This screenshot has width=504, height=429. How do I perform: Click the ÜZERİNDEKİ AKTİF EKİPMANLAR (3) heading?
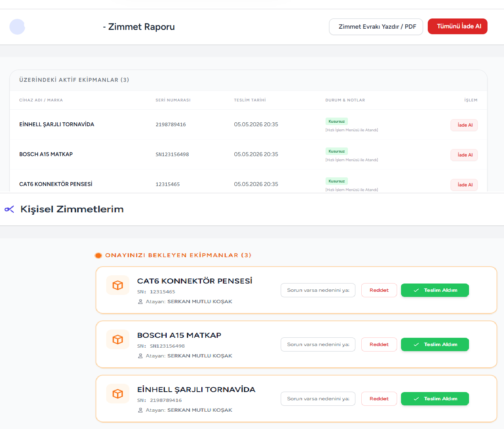coord(74,80)
